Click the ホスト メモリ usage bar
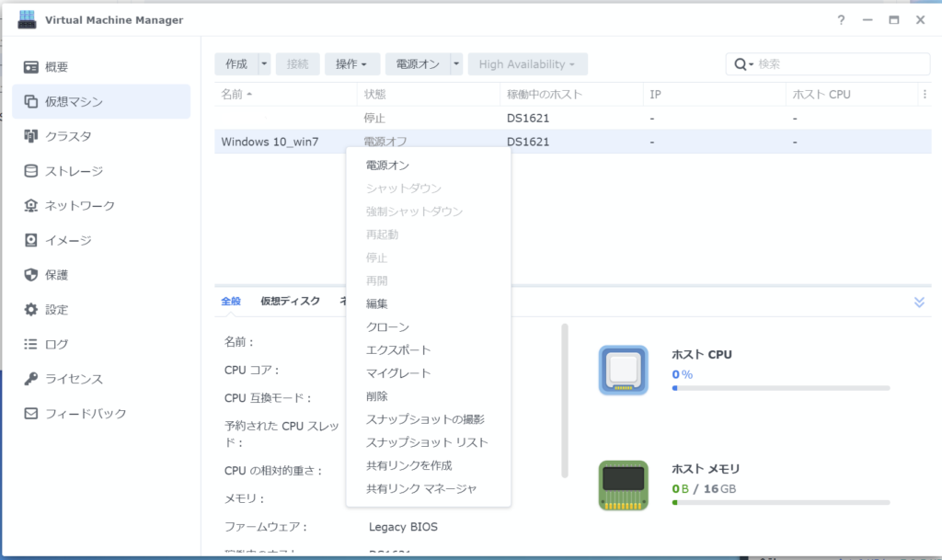The height and width of the screenshot is (560, 942). pos(780,502)
